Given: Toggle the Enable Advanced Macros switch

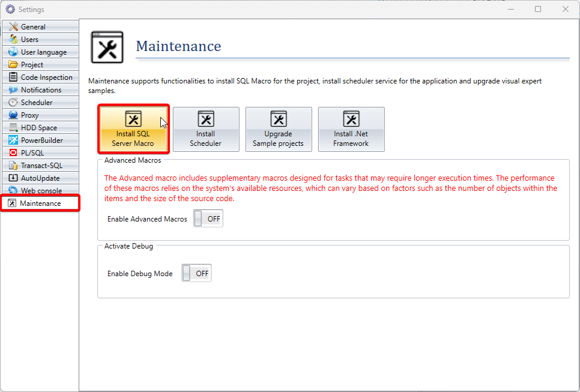Looking at the screenshot, I should pos(208,219).
